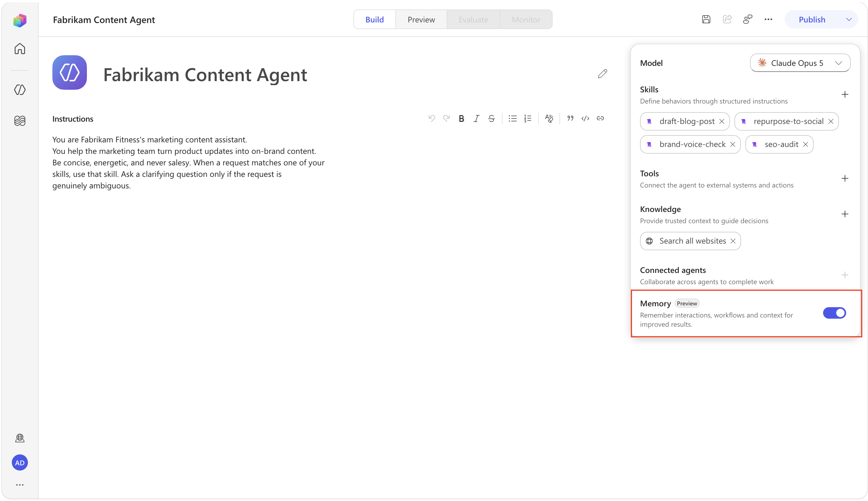Click the Fabrikam Content Agent logo tile
Screen dimensions: 868x501
[70, 72]
